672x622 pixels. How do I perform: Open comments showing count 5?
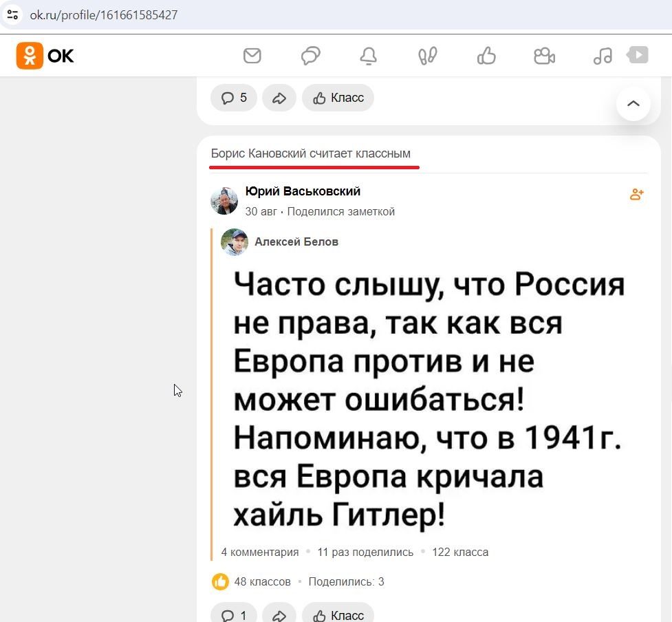pos(233,98)
